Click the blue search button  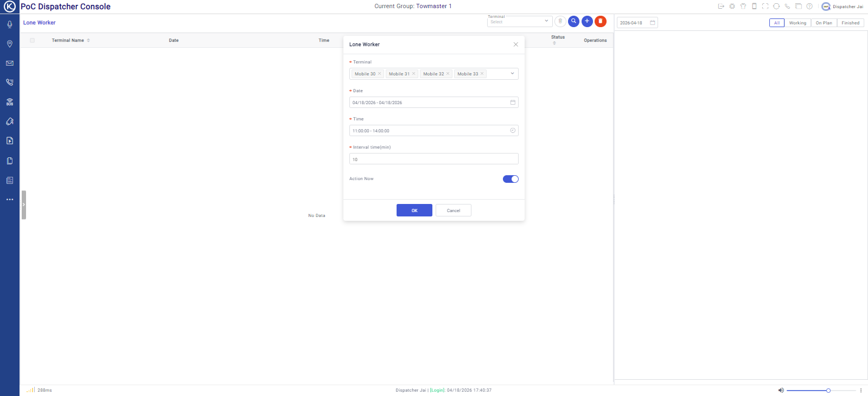click(573, 21)
